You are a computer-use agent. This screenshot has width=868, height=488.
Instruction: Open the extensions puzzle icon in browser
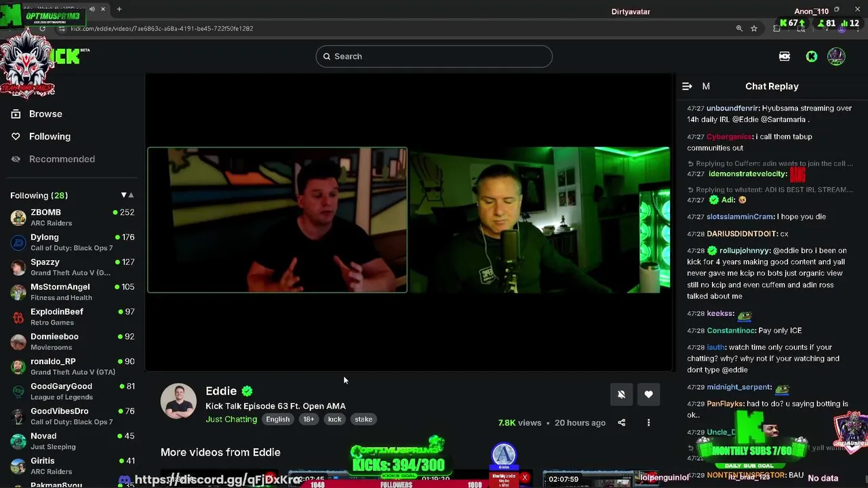tap(777, 28)
